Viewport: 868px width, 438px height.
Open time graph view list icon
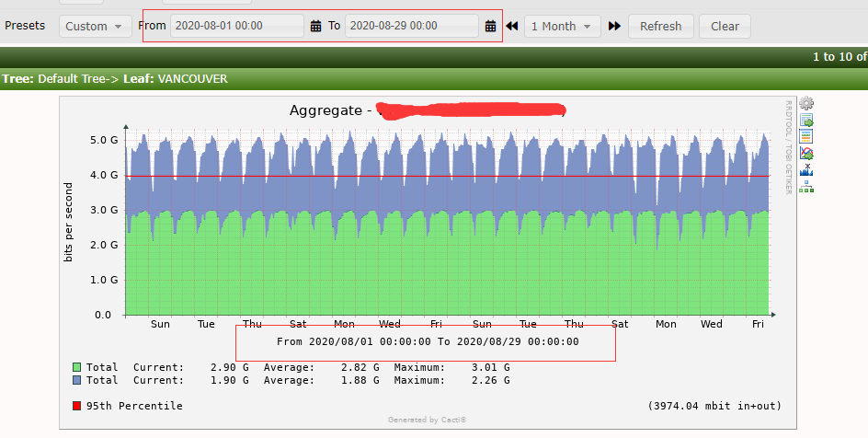pyautogui.click(x=806, y=136)
